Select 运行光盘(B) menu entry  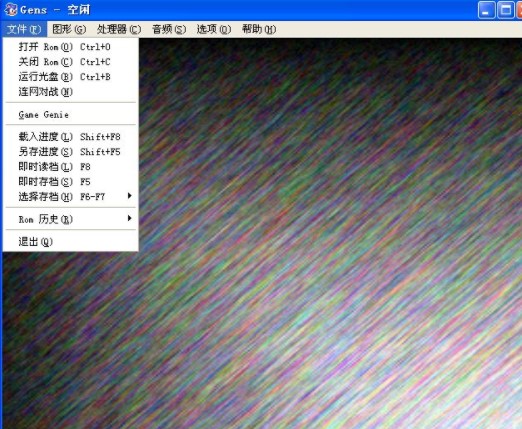click(x=71, y=77)
